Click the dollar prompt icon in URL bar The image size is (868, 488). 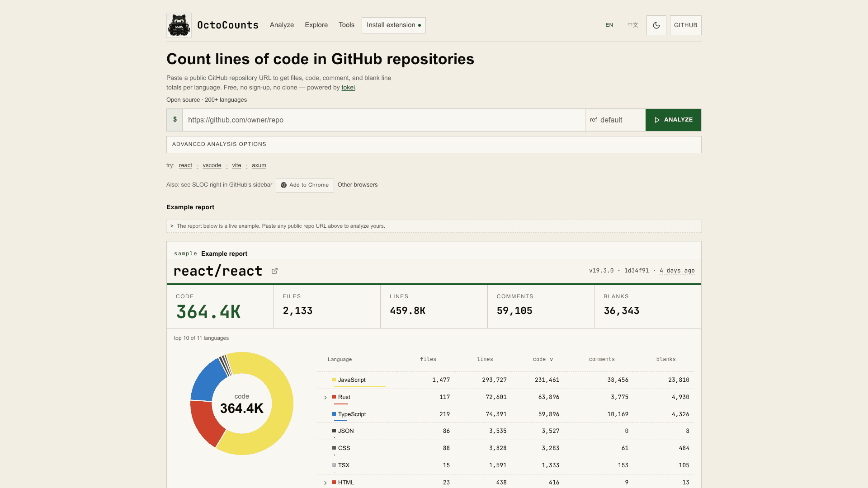click(x=175, y=120)
